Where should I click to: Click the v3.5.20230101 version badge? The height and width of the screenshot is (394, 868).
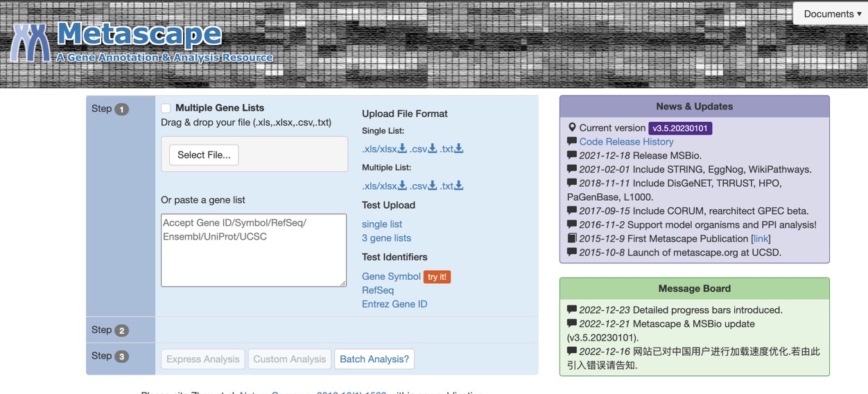(680, 128)
